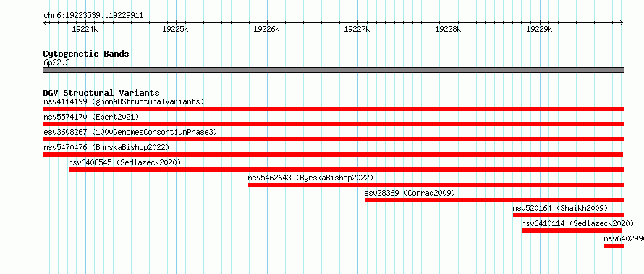
Task: Click the right arrowhead of the ruler
Action: pyautogui.click(x=622, y=23)
